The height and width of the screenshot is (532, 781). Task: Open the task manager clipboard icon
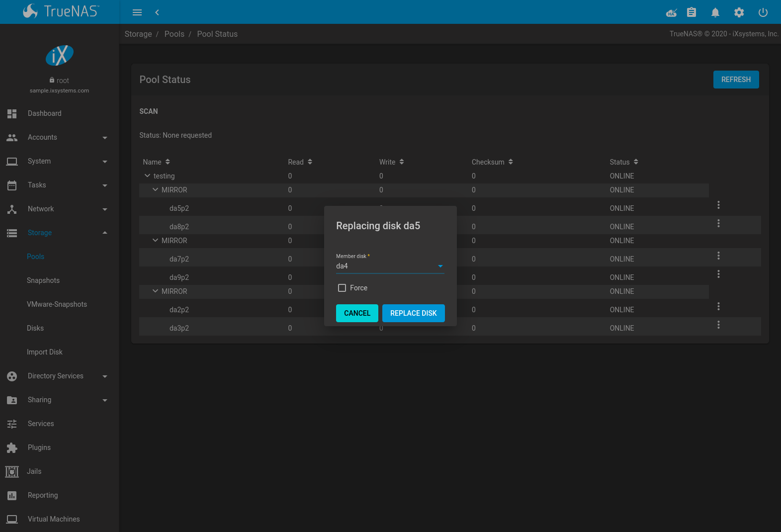pyautogui.click(x=692, y=12)
